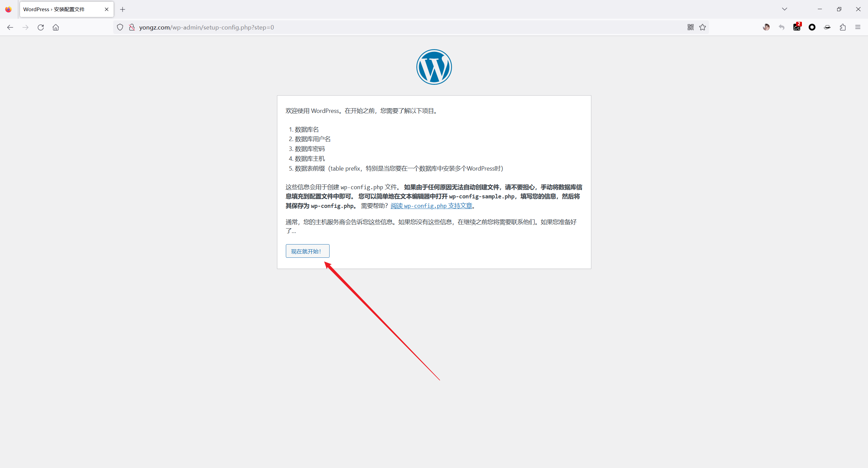Open the QR code generator icon

[x=691, y=27]
